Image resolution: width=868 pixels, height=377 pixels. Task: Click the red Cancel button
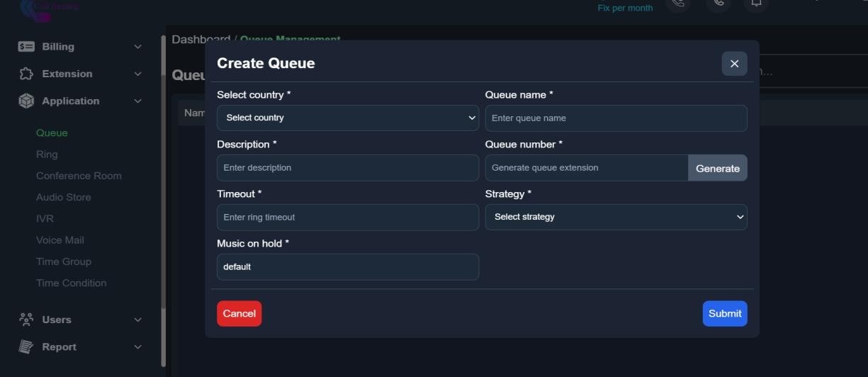tap(239, 313)
